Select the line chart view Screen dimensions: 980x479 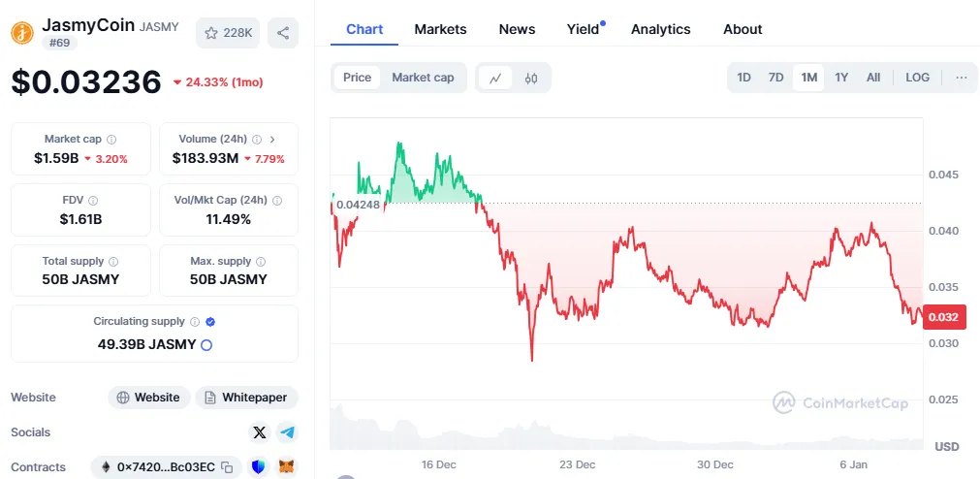(x=495, y=78)
